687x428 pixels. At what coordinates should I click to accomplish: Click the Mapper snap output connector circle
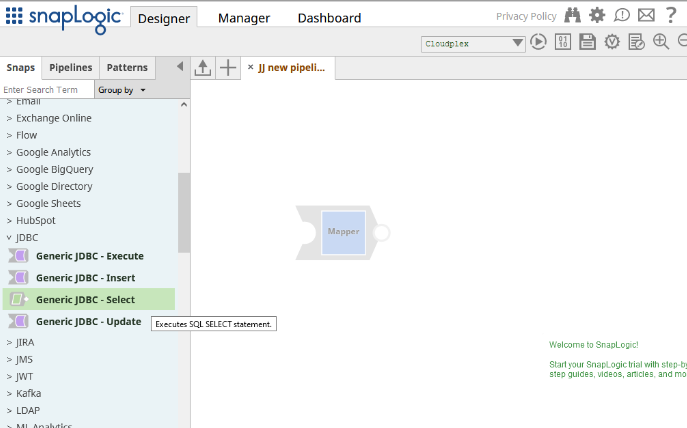382,233
